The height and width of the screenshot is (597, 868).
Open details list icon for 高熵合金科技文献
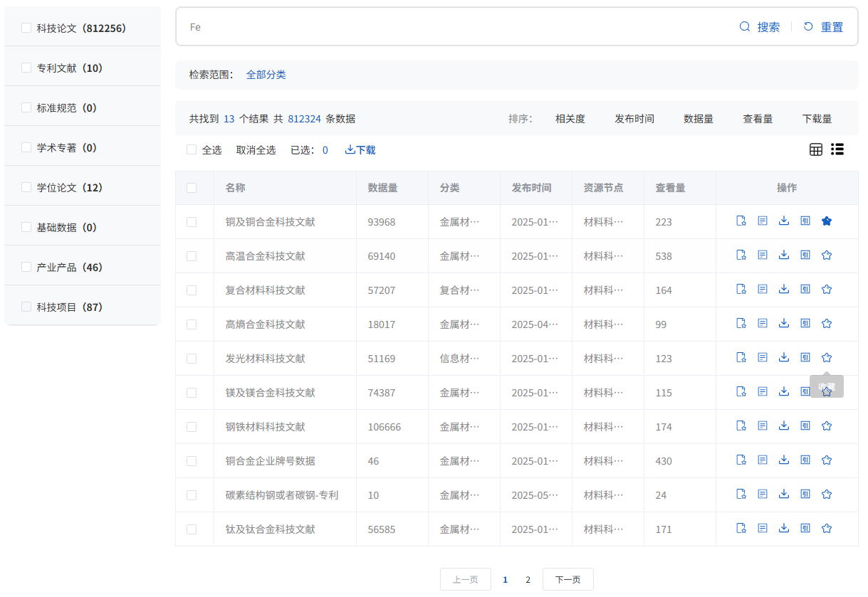(x=763, y=324)
